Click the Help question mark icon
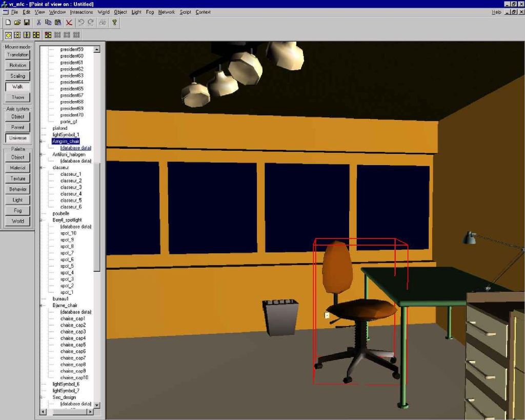Viewport: 525px width, 420px height. click(x=114, y=23)
